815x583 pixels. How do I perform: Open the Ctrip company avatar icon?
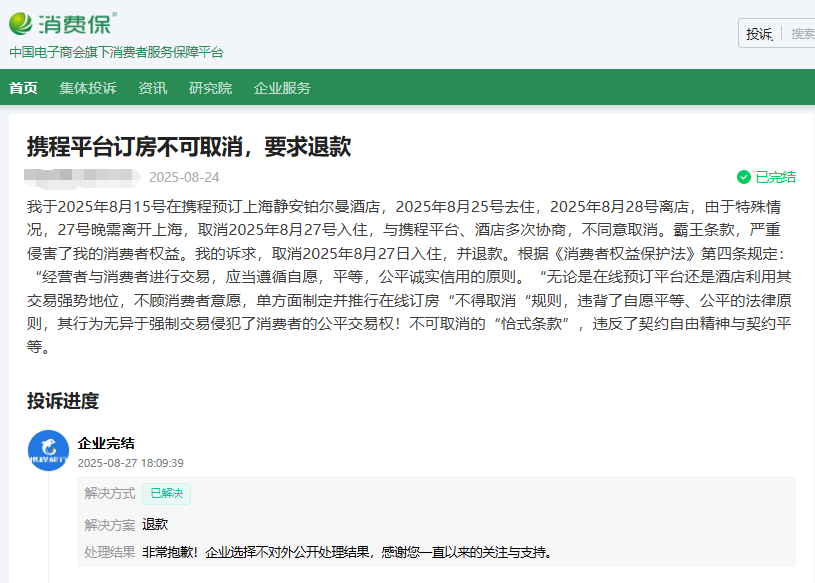point(48,450)
